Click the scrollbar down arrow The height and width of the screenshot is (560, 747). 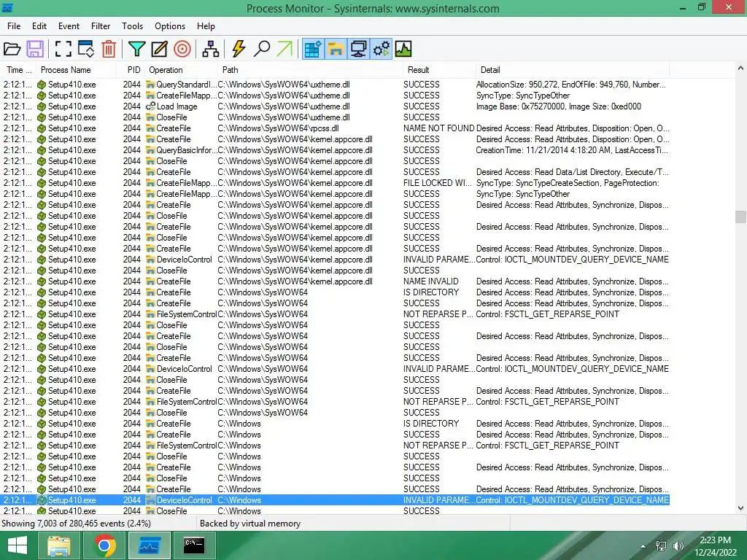(741, 508)
